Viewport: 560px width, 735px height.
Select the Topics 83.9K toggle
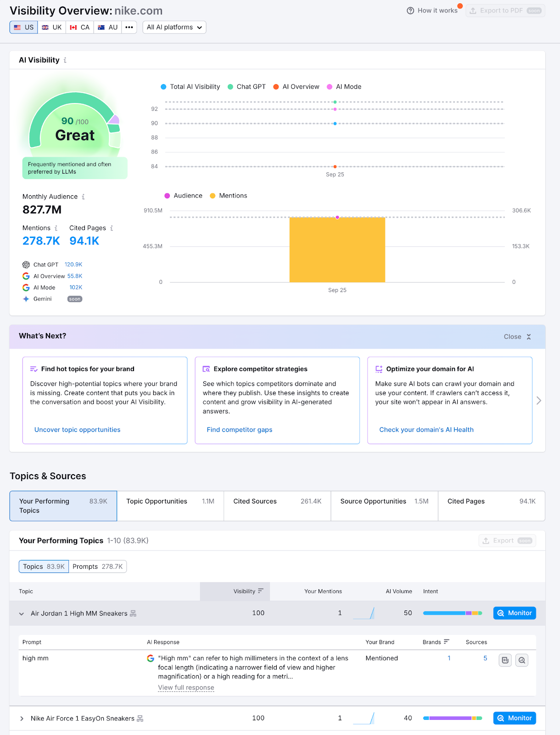(44, 566)
